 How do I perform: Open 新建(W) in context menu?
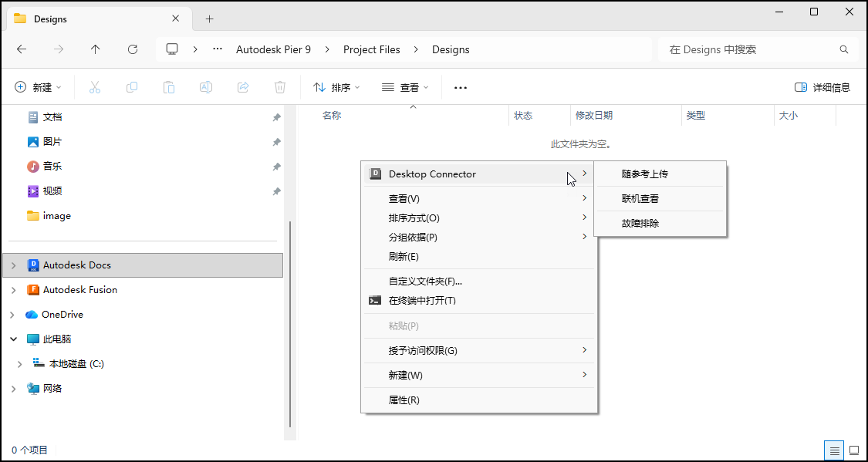[479, 375]
